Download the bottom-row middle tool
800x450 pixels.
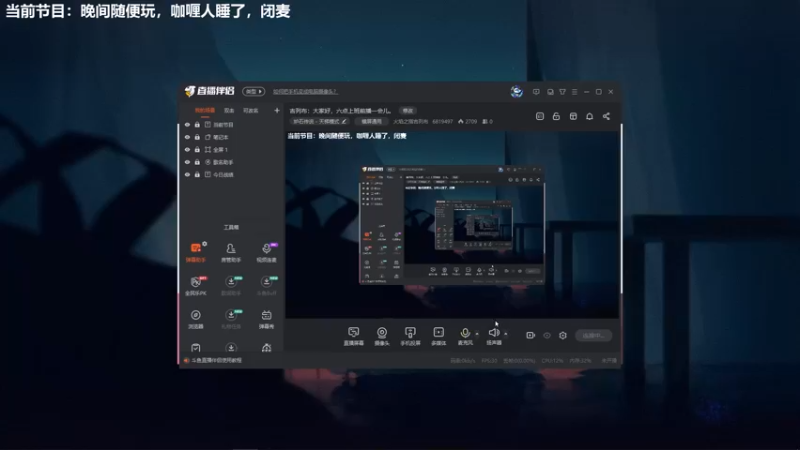point(231,347)
